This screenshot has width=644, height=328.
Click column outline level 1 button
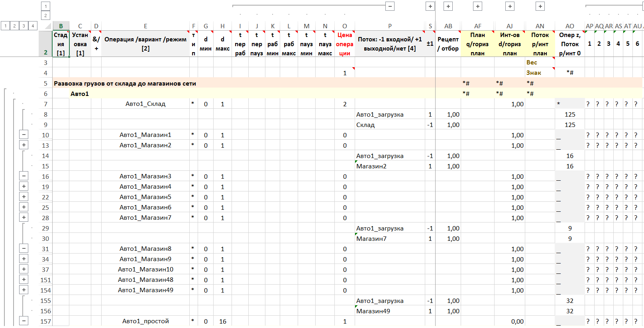[45, 6]
